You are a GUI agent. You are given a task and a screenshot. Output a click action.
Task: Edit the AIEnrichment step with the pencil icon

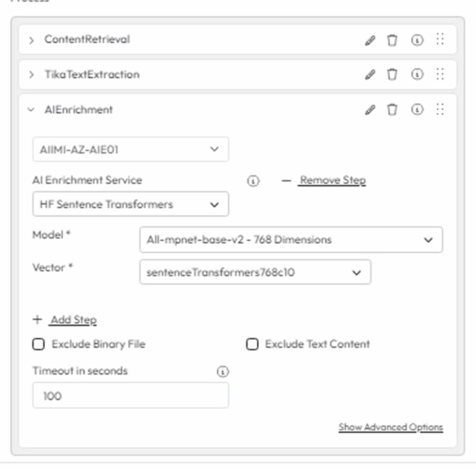tap(370, 110)
